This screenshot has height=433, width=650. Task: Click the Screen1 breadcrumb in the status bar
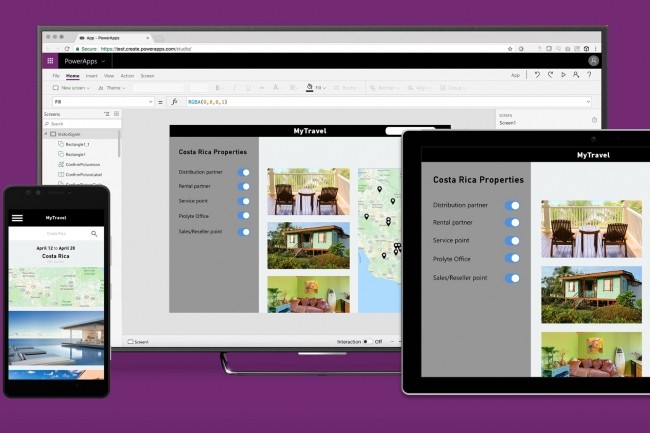click(x=138, y=342)
